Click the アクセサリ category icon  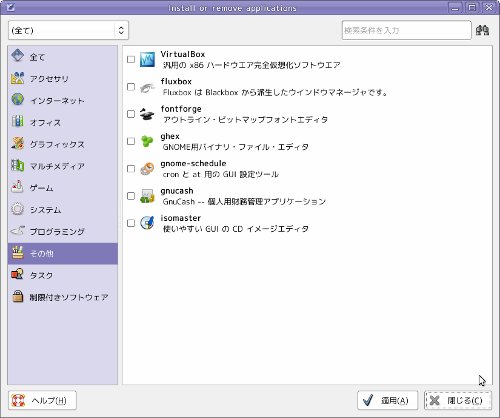pos(18,78)
